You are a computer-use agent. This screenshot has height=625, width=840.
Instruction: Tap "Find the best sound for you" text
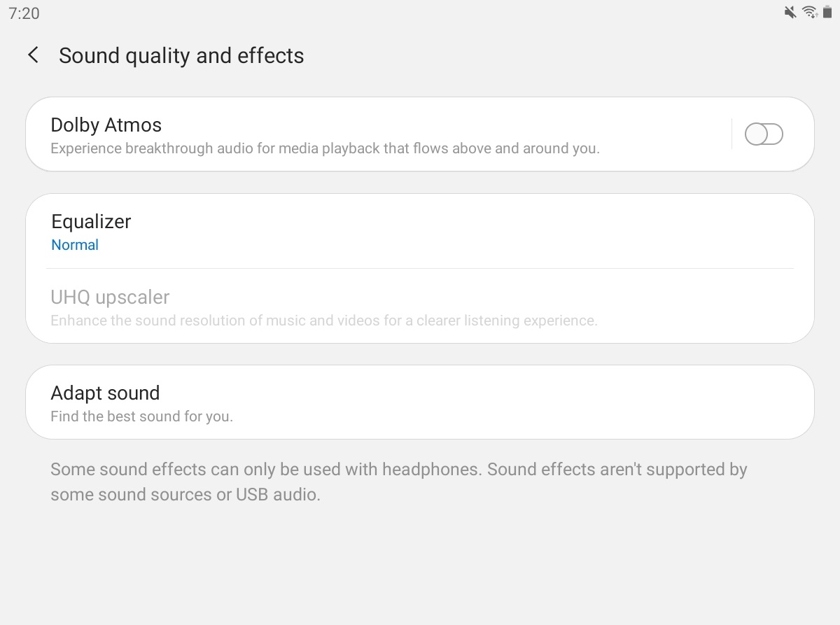pos(141,416)
